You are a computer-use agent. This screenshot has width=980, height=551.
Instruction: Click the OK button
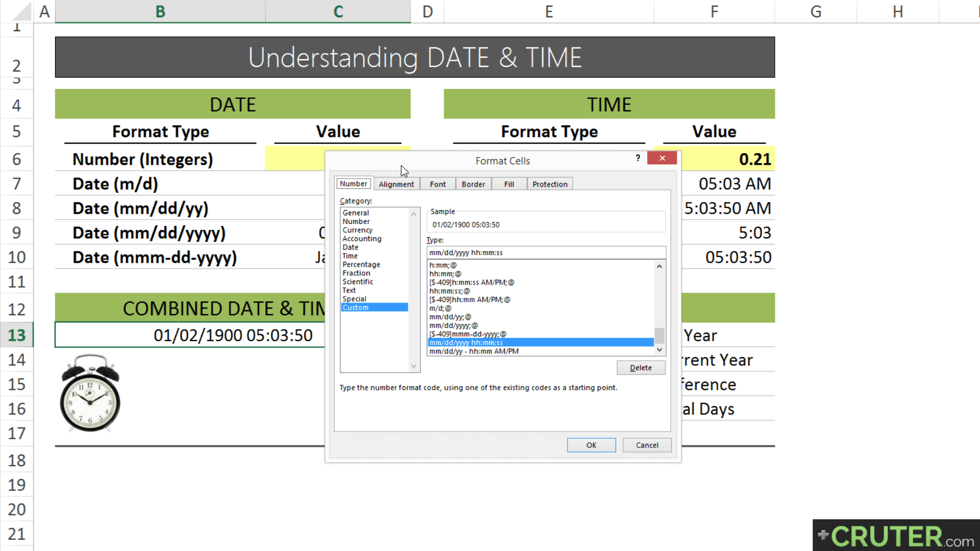pos(591,445)
